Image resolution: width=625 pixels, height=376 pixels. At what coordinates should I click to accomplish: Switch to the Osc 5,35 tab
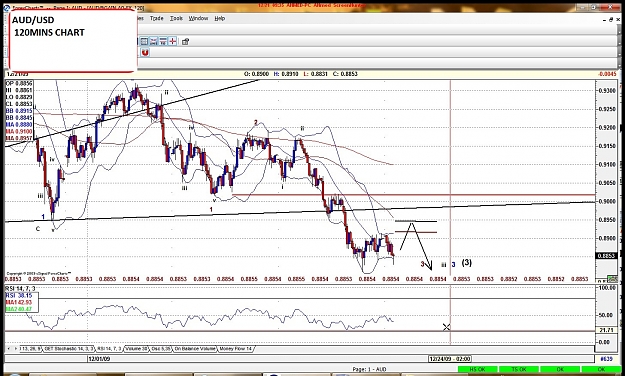coord(161,348)
